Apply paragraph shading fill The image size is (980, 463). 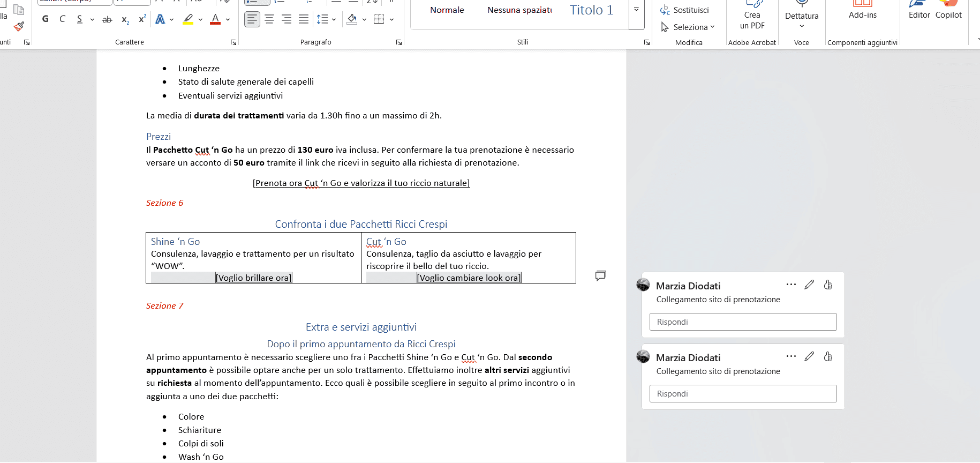point(352,19)
